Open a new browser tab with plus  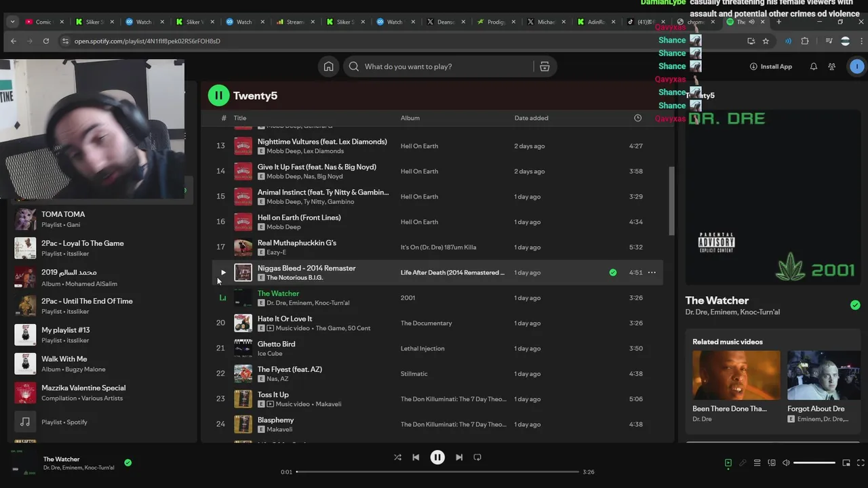point(778,22)
